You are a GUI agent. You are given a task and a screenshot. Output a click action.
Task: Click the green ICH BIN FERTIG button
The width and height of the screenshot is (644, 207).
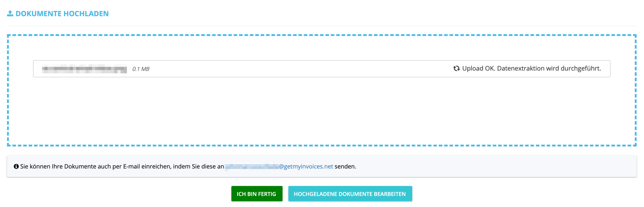pos(257,194)
